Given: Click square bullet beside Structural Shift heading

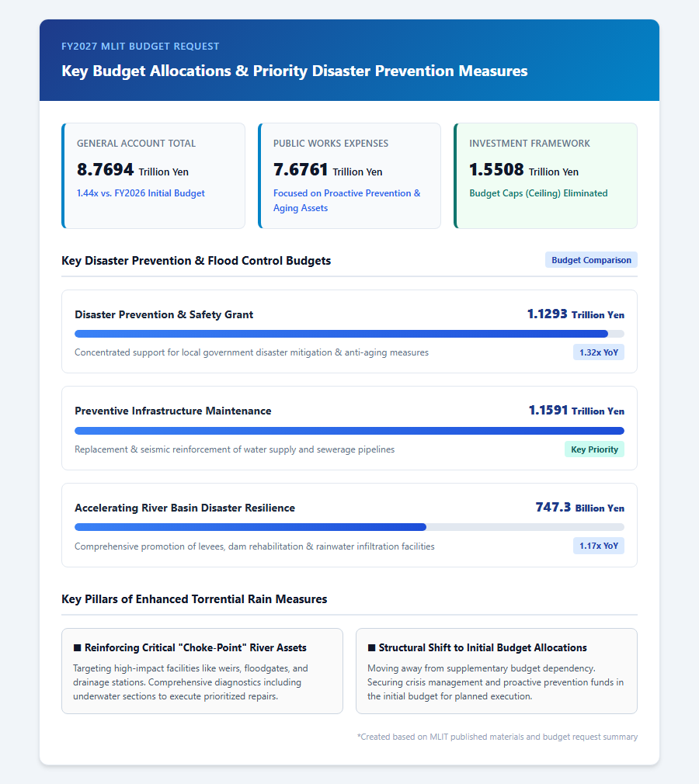Looking at the screenshot, I should 371,648.
